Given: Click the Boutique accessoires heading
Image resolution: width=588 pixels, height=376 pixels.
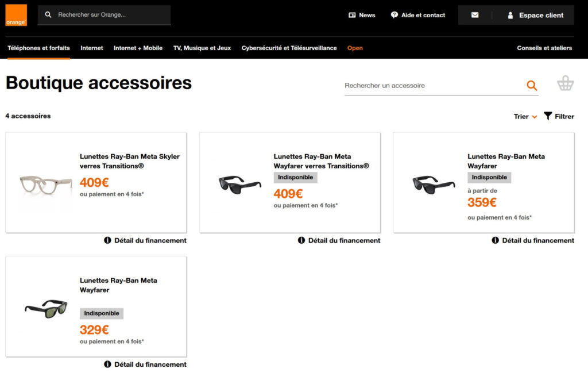Looking at the screenshot, I should click(99, 83).
